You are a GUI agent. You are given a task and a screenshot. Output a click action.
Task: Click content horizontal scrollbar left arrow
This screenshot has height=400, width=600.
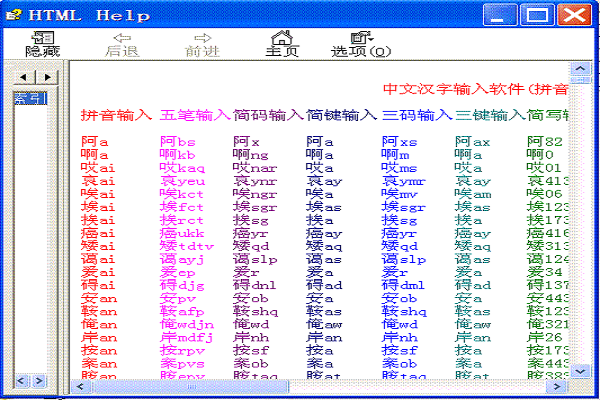[80, 386]
